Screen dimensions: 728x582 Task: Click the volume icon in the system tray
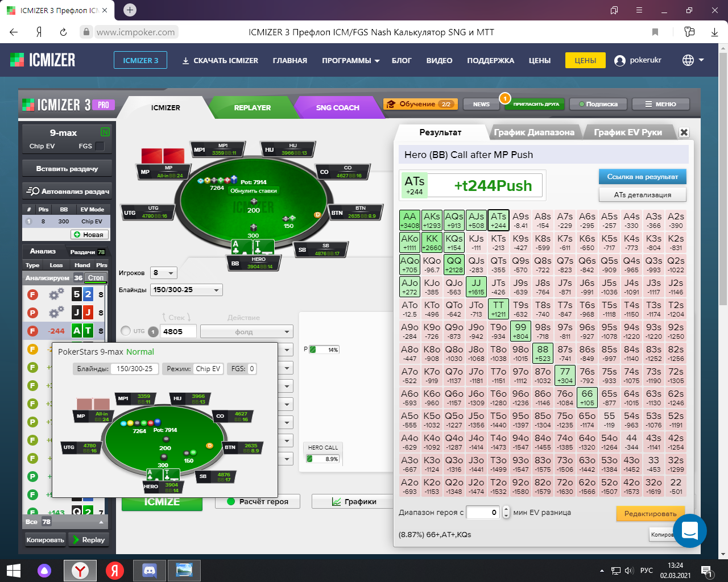click(x=629, y=571)
